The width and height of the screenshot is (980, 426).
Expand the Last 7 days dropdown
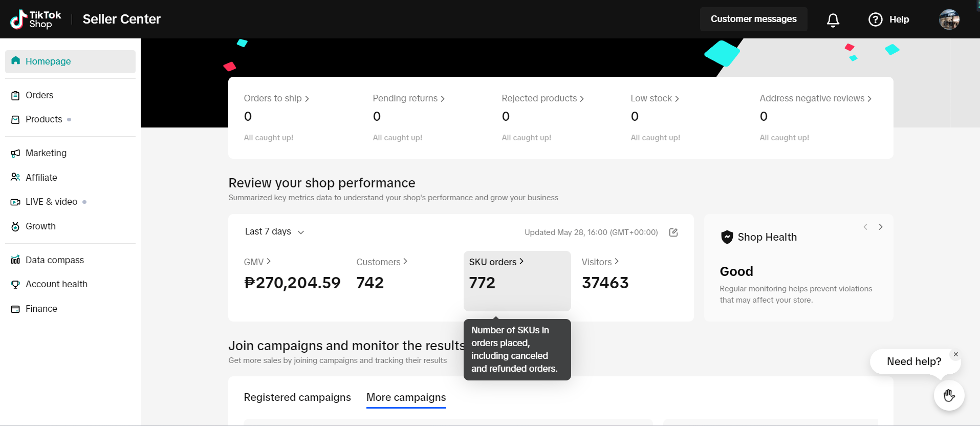(x=275, y=232)
